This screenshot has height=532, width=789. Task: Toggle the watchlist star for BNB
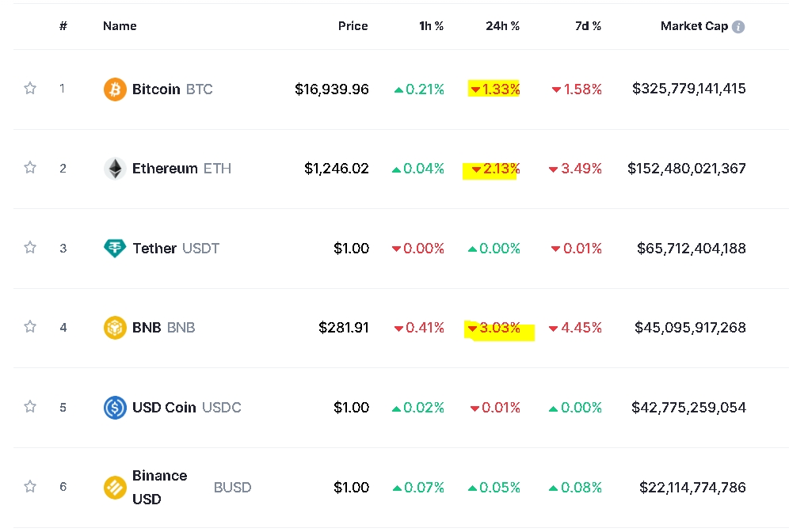click(x=30, y=327)
